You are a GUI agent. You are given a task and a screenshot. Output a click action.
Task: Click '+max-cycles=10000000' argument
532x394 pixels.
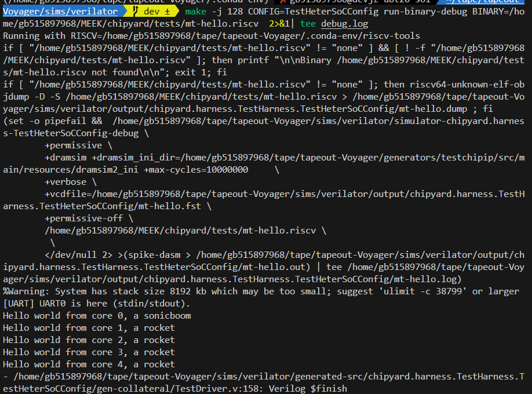pos(196,170)
